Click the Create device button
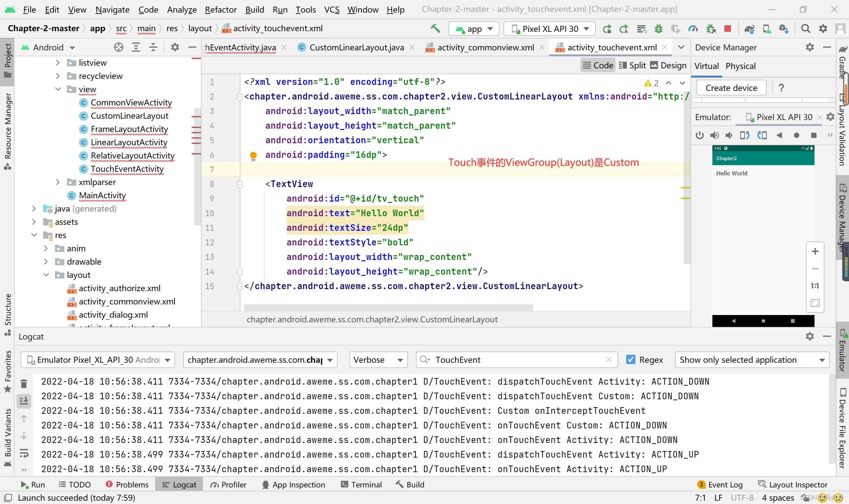 731,88
